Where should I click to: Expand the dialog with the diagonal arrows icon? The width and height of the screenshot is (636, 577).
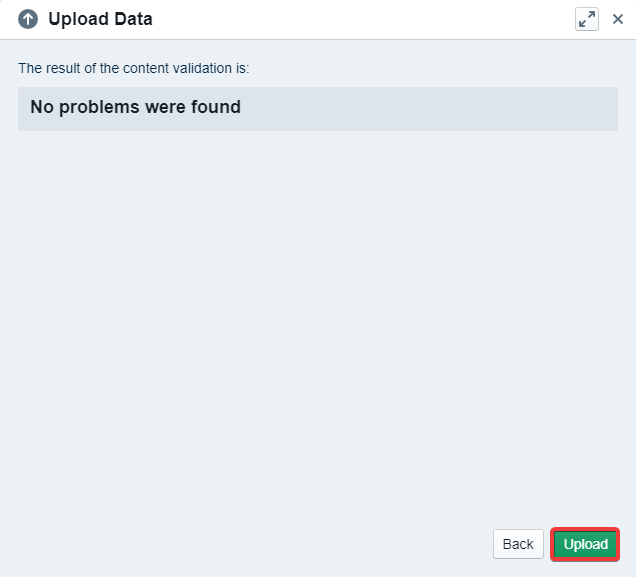pos(587,19)
